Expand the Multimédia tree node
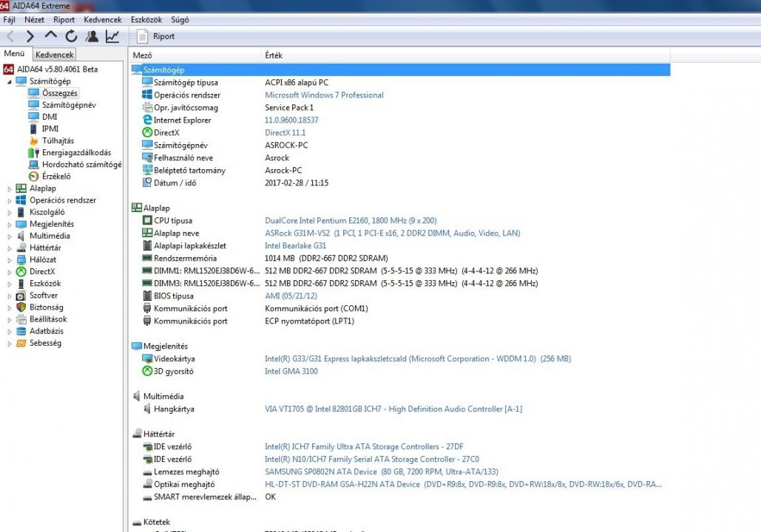The width and height of the screenshot is (761, 532). tap(9, 236)
